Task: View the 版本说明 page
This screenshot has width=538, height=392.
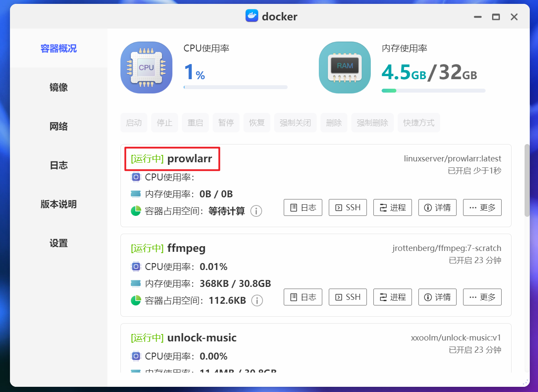Action: 59,204
